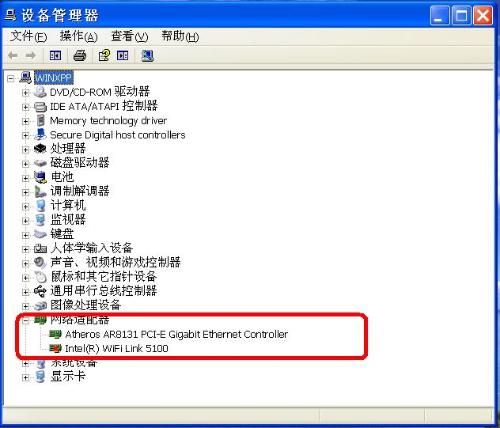Click the Print toolbar icon
The height and width of the screenshot is (428, 500).
[x=80, y=56]
